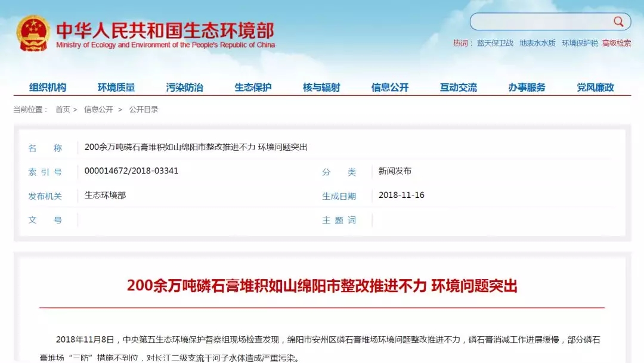Click the search magnifier icon
This screenshot has width=644, height=363.
click(618, 21)
